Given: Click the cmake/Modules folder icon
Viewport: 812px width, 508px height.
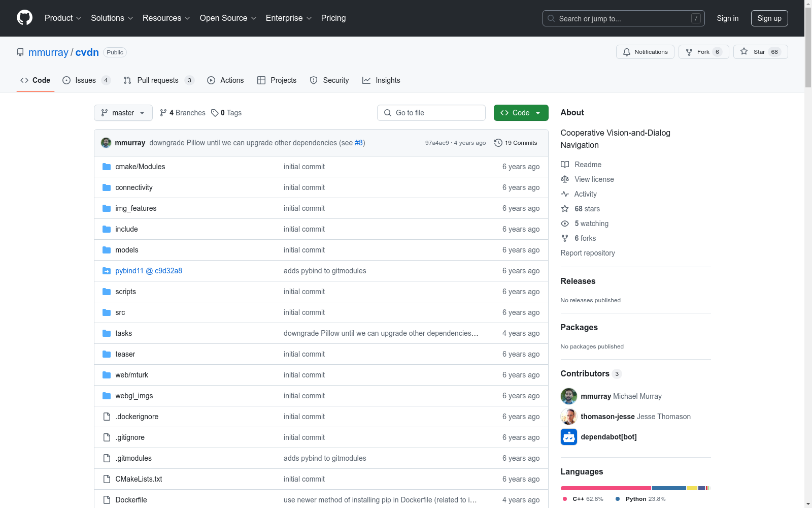Looking at the screenshot, I should click(107, 167).
